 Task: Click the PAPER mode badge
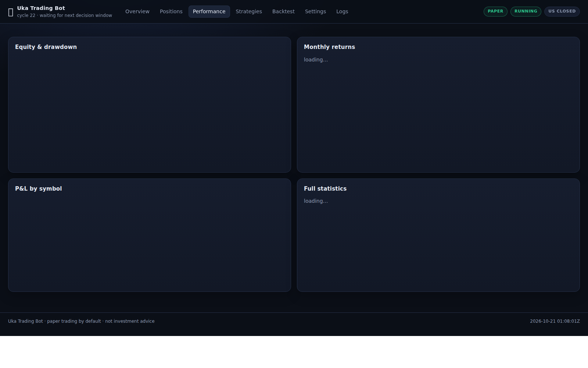click(x=495, y=11)
